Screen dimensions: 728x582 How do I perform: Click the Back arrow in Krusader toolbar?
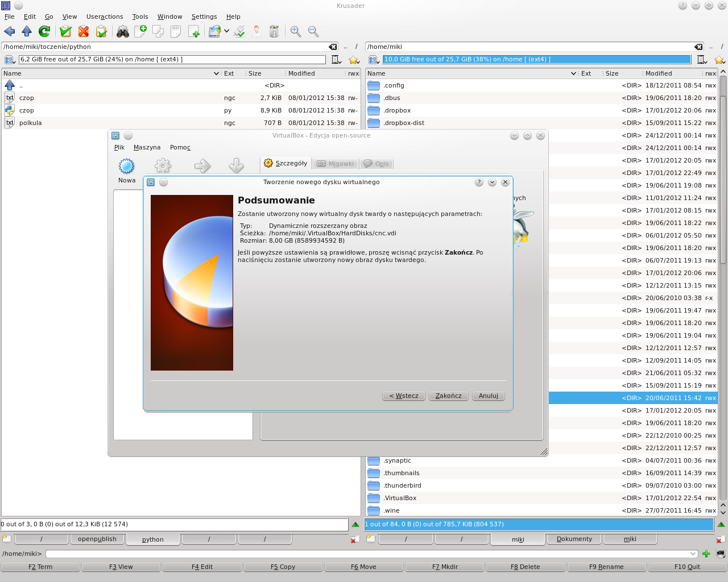[10, 31]
